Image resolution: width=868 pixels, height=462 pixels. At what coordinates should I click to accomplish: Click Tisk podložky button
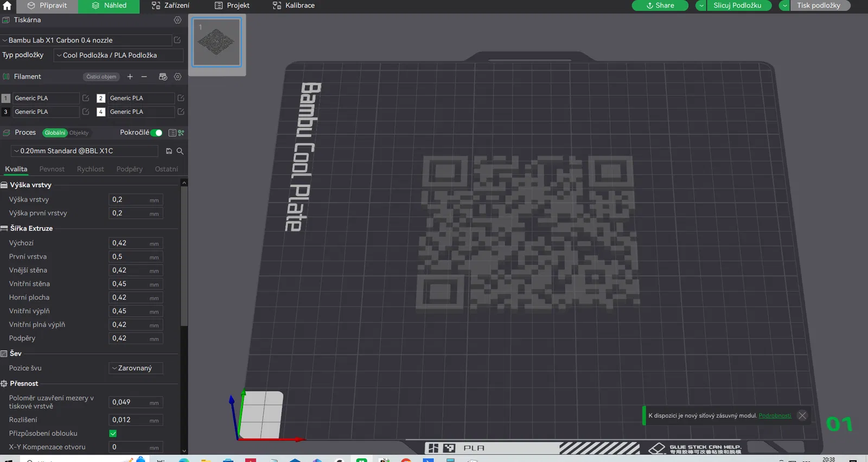click(819, 5)
